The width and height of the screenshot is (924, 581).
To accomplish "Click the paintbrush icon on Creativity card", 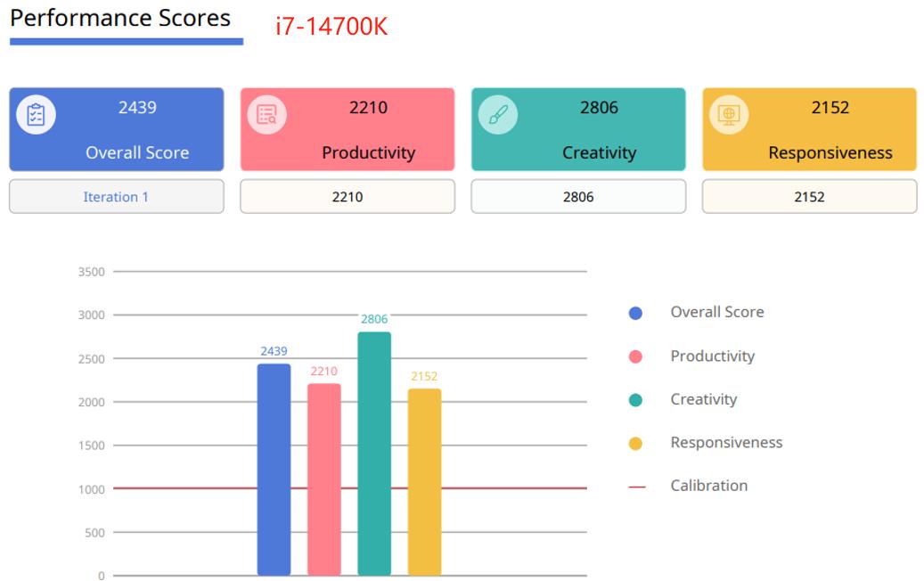I will [498, 114].
